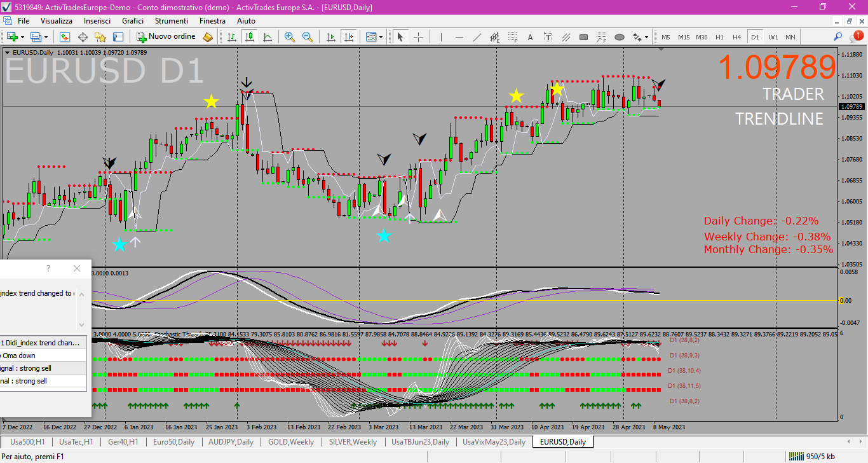This screenshot has width=868, height=463.
Task: Open the Data Window crosshair-circle icon
Action: [x=83, y=37]
